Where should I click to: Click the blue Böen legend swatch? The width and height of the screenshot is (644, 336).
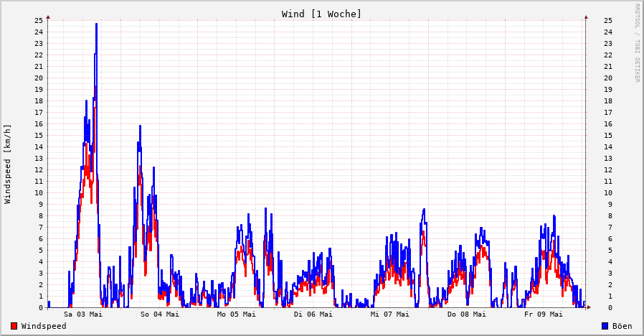tap(605, 326)
